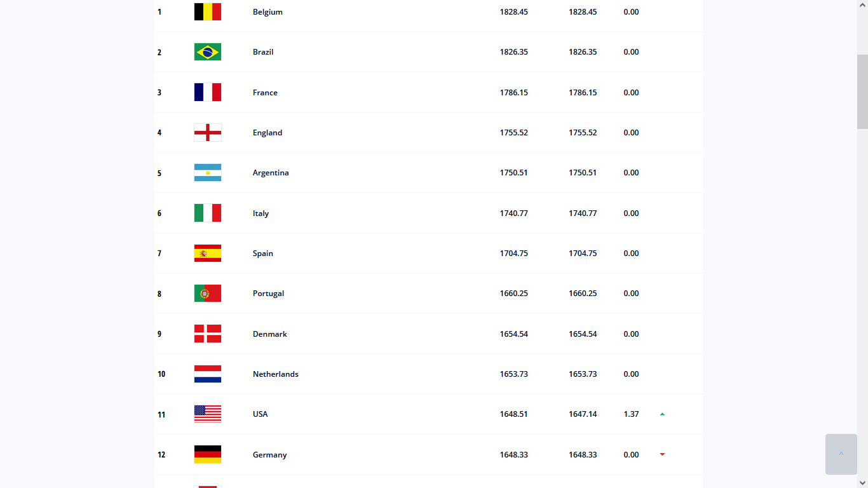
Task: Click the Denmark flag icon
Action: (207, 334)
